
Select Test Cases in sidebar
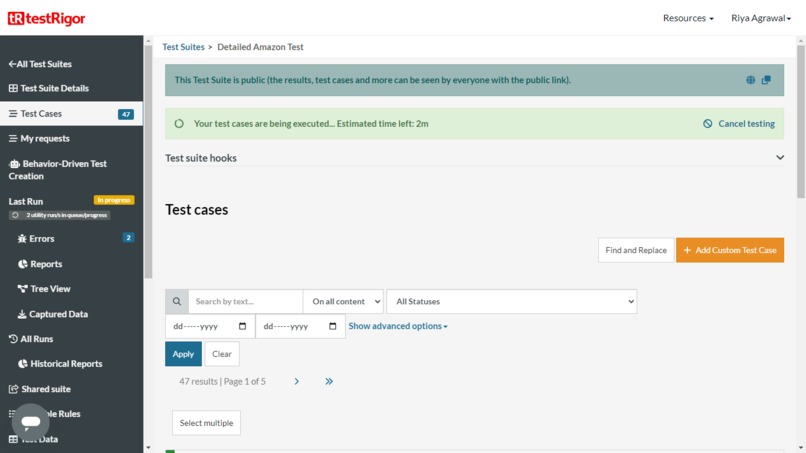[71, 114]
